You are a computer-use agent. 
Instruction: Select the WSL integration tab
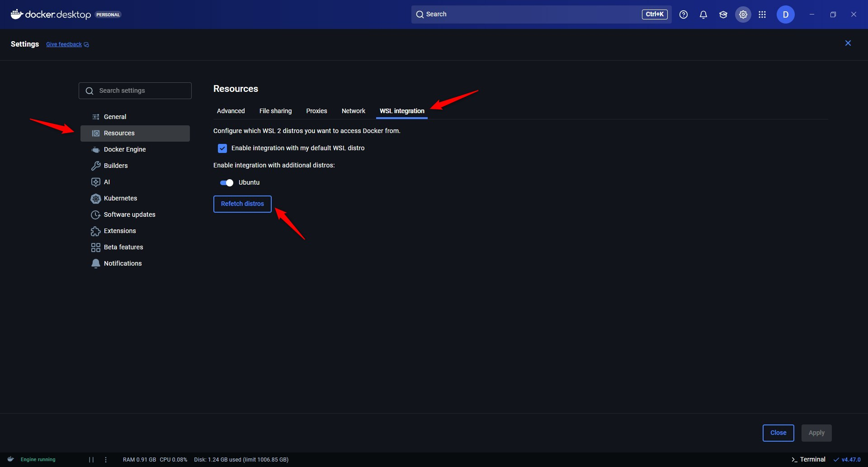click(402, 111)
